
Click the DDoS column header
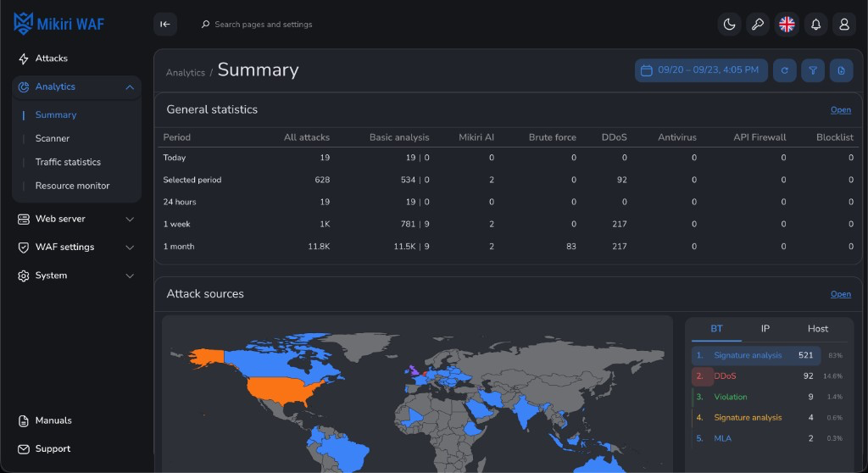pos(615,137)
